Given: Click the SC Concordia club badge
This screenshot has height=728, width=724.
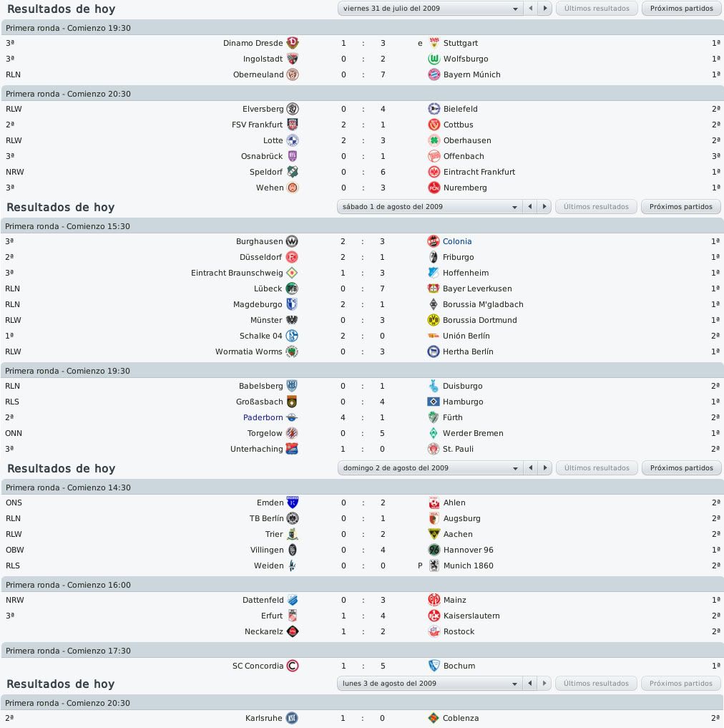Looking at the screenshot, I should [293, 666].
